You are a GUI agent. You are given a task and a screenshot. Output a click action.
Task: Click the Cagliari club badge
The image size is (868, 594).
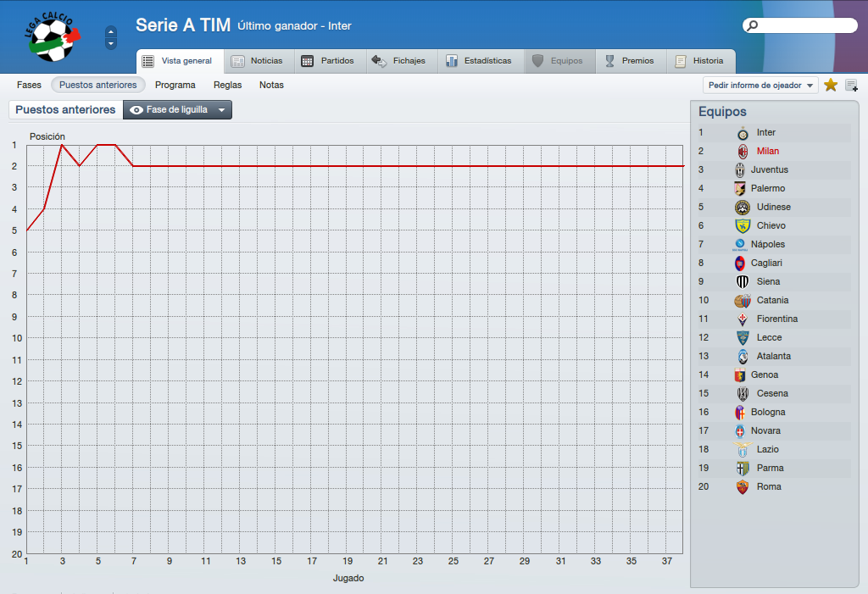739,263
